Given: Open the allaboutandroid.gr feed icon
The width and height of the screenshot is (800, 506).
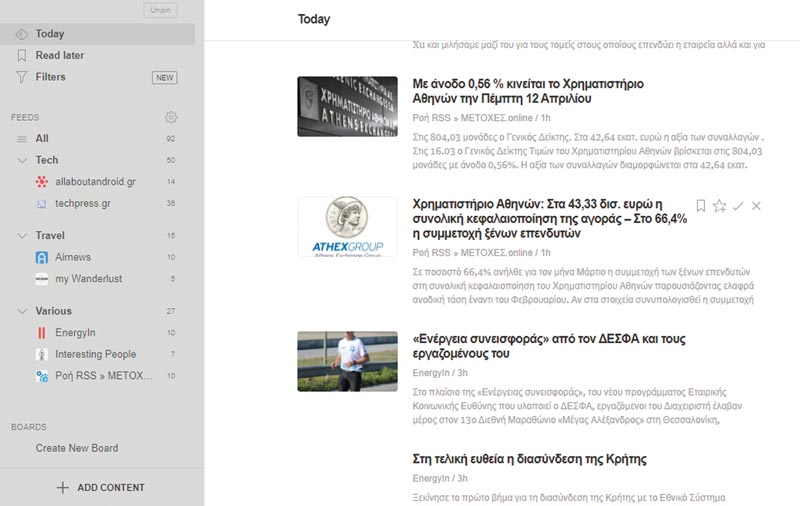Looking at the screenshot, I should coord(42,182).
